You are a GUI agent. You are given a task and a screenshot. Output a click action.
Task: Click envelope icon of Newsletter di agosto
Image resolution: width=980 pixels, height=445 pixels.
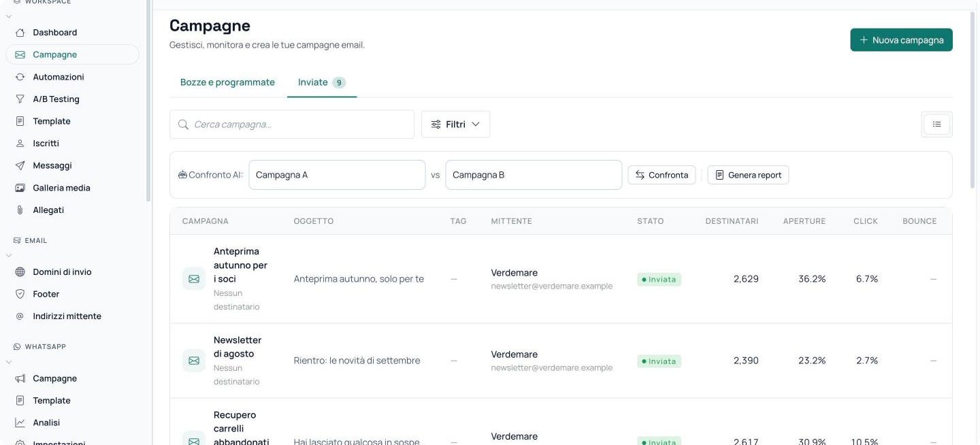[194, 361]
